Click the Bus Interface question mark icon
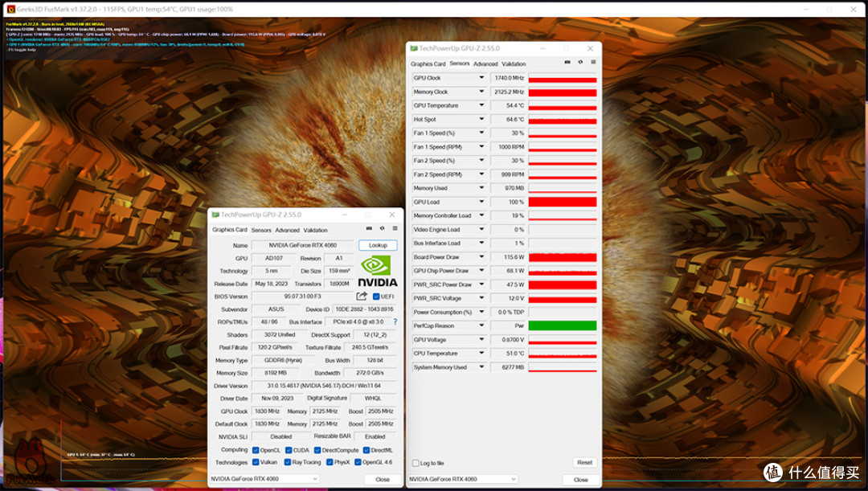Screen dimensions: 868x491 tap(395, 321)
